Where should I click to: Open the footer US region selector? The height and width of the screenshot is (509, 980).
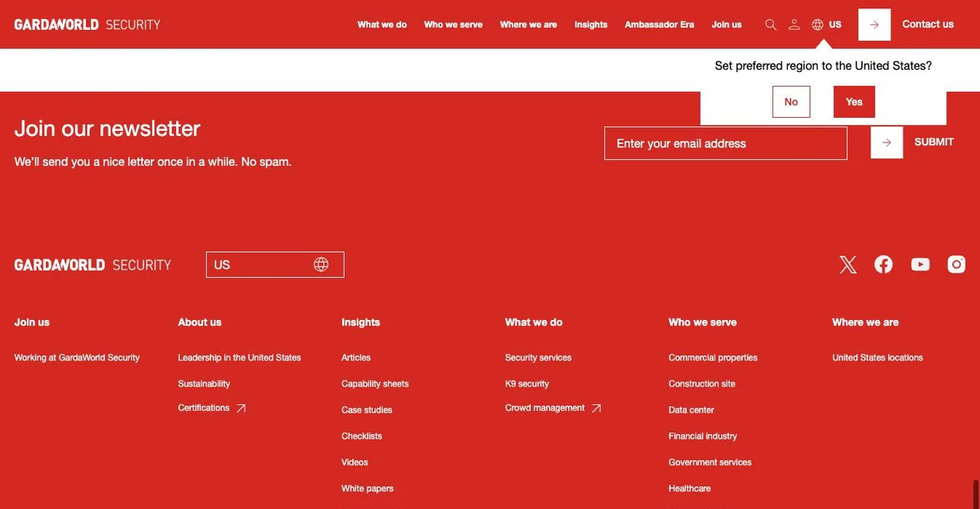click(x=275, y=265)
